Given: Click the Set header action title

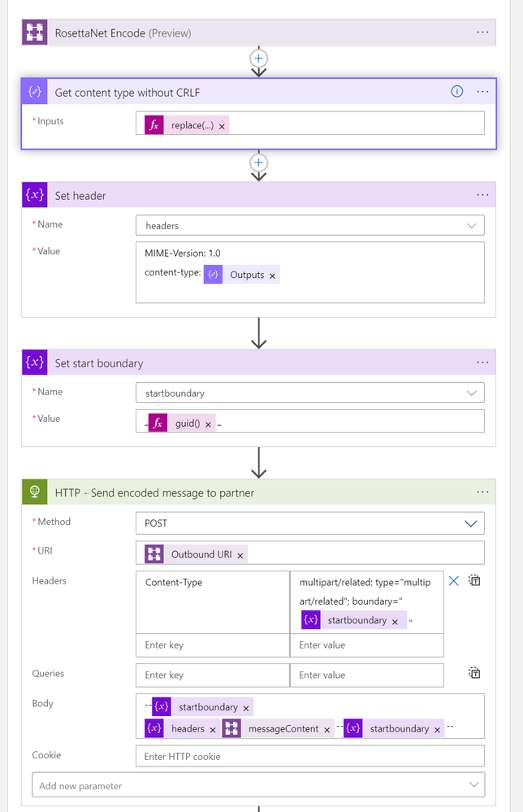Looking at the screenshot, I should click(x=80, y=196).
